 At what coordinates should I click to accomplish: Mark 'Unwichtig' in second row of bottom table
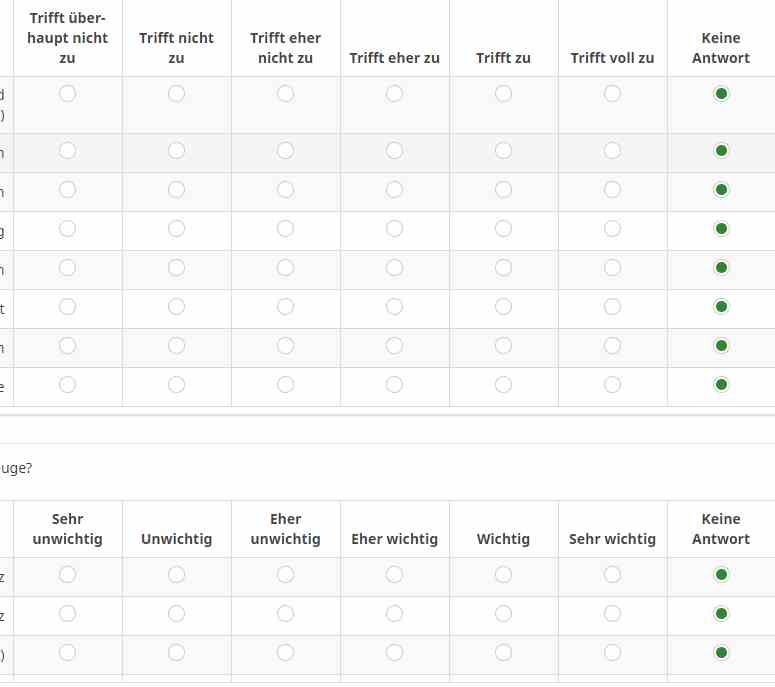[176, 614]
